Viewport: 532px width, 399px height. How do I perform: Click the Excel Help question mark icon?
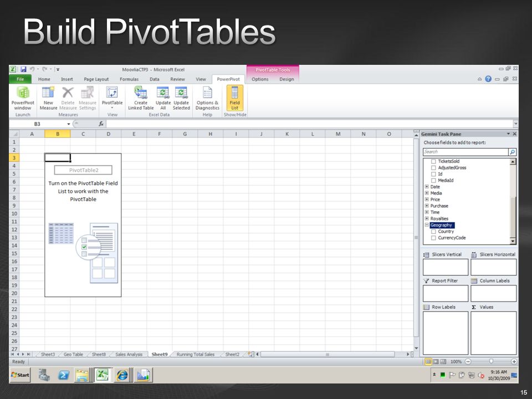[488, 79]
